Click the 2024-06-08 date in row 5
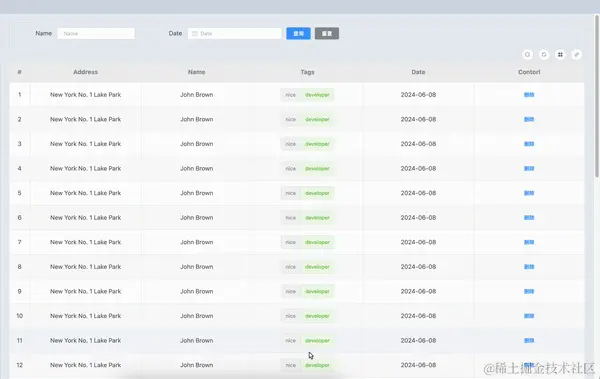 click(x=418, y=193)
